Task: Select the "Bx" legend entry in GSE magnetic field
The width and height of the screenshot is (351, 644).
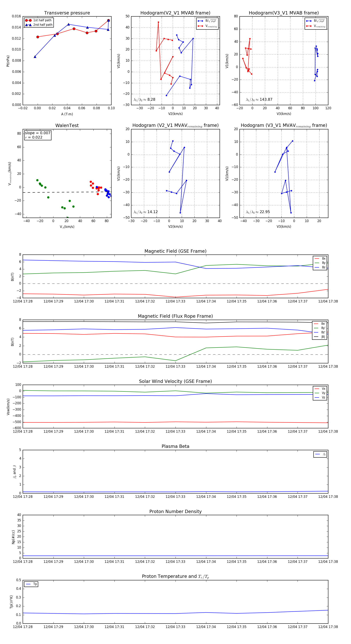Action: (320, 259)
